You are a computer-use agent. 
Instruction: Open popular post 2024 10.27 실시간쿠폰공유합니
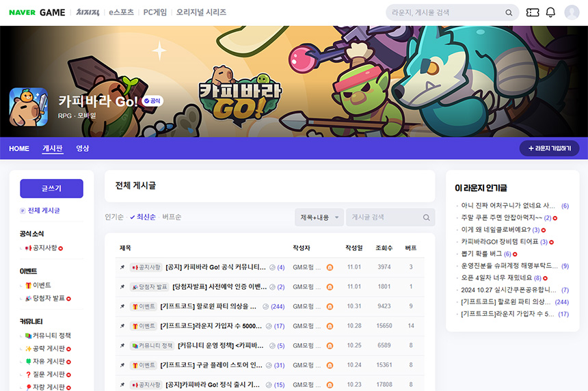(509, 290)
